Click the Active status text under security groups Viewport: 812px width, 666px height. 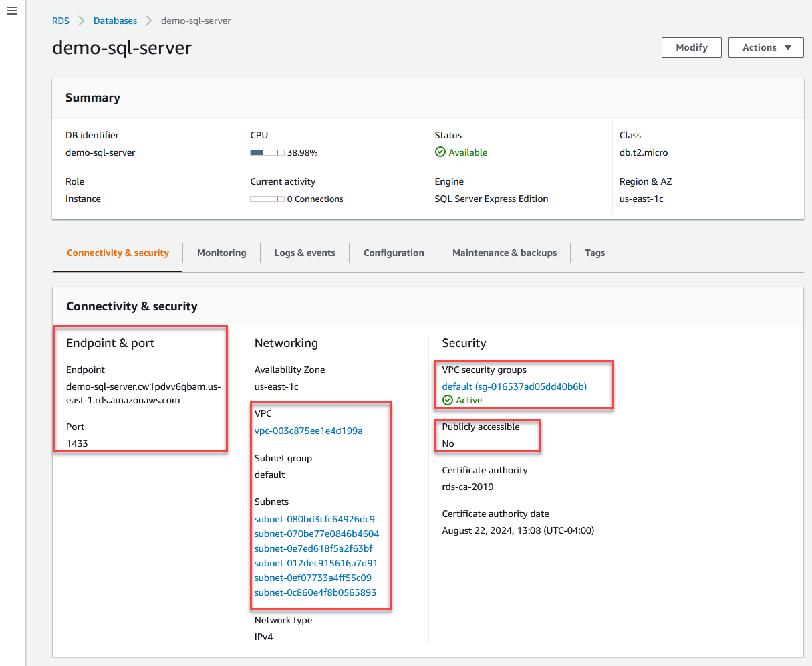(x=469, y=400)
